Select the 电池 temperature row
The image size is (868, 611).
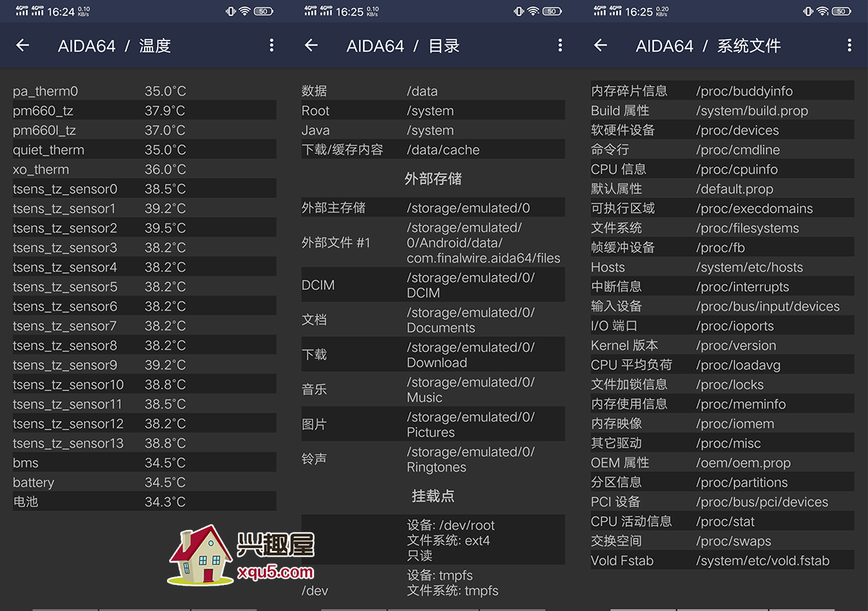tap(145, 501)
